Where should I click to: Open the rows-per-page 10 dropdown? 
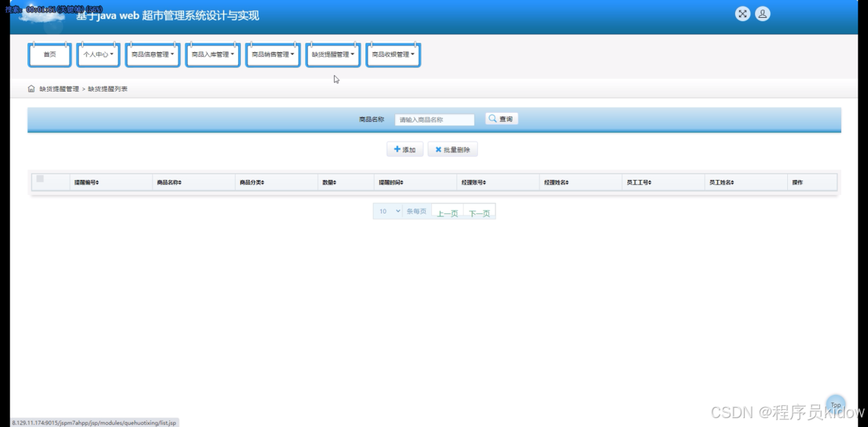tap(388, 211)
